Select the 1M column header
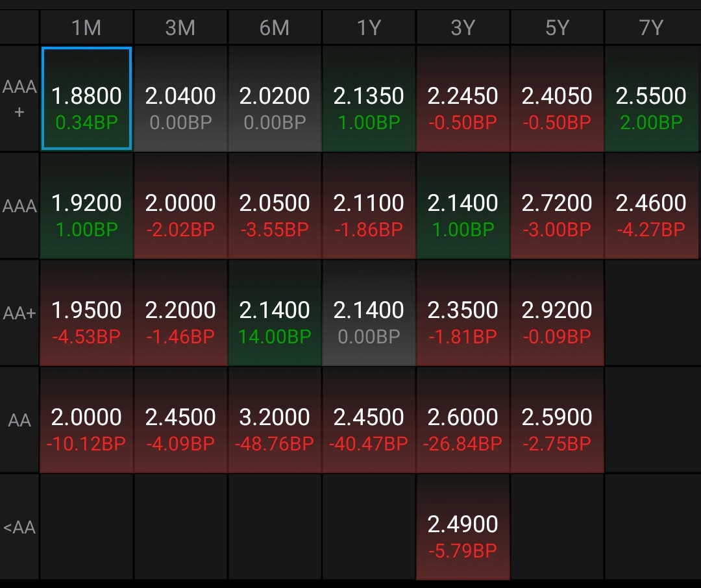Screen dimensions: 701x588 click(86, 28)
